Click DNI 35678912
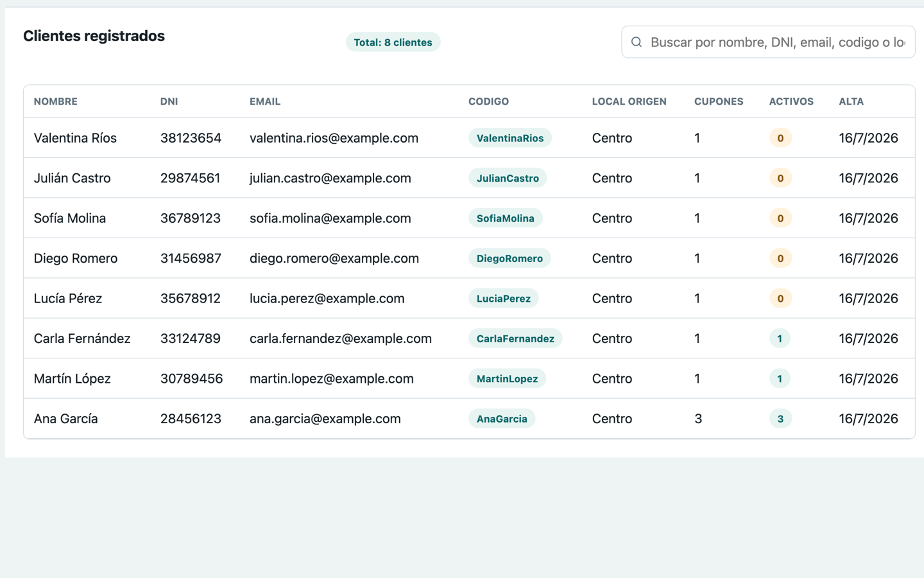Viewport: 924px width, 578px height. 191,299
